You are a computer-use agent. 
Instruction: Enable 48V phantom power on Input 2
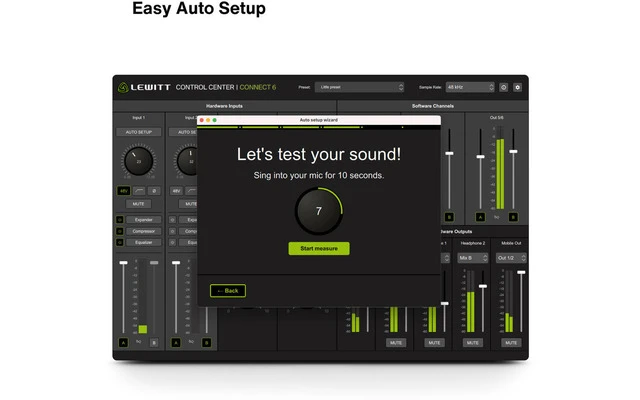[176, 191]
